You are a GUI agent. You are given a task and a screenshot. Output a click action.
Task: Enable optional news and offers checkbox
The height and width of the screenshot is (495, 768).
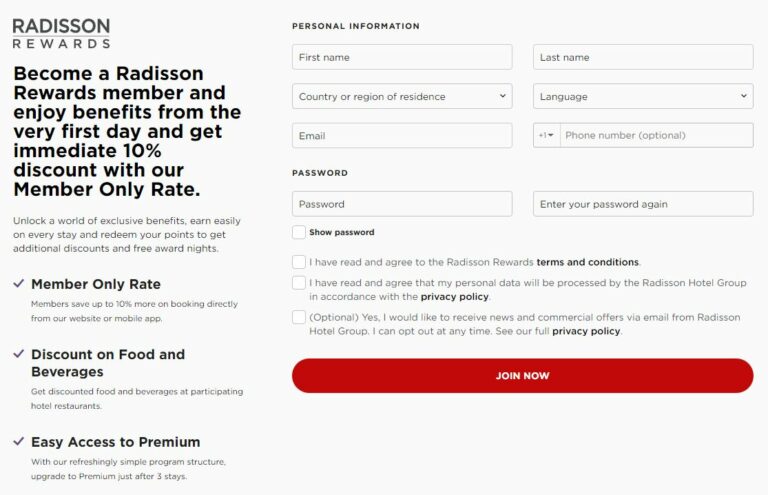point(299,317)
